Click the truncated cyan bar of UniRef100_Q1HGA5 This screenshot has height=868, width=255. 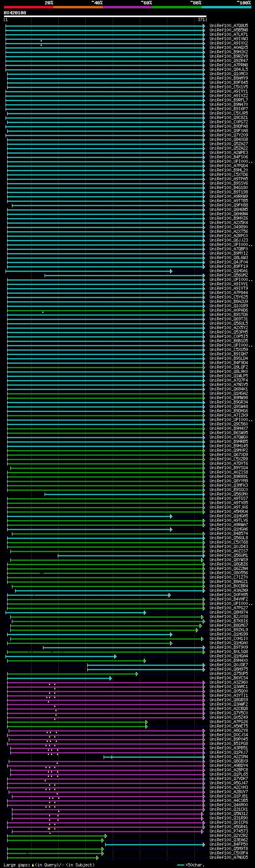point(90,516)
